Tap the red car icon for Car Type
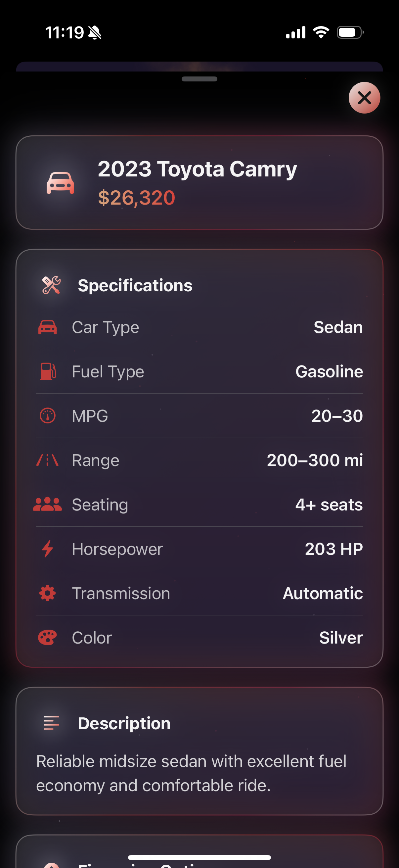This screenshot has height=868, width=399. 47,327
